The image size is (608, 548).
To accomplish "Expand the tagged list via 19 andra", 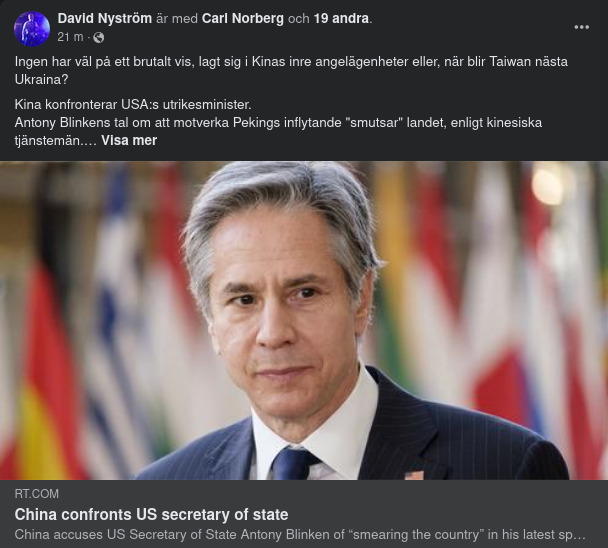I will point(341,19).
